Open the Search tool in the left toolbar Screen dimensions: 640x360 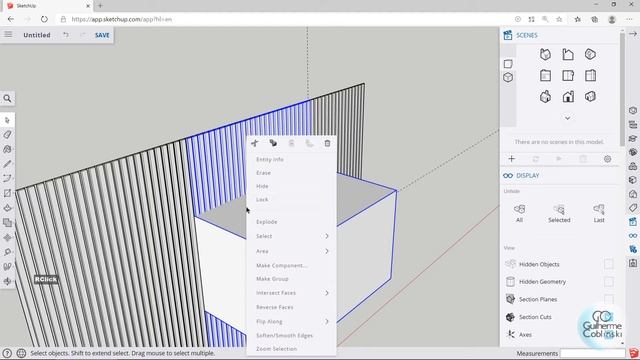pos(7,98)
